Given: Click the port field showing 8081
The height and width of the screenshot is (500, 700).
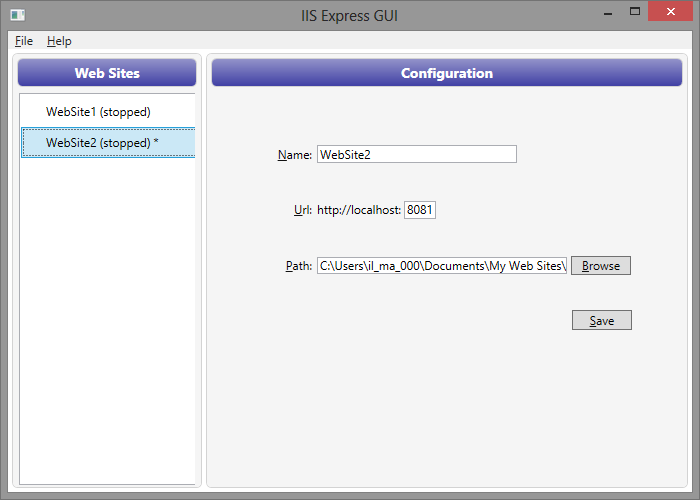Looking at the screenshot, I should point(420,210).
